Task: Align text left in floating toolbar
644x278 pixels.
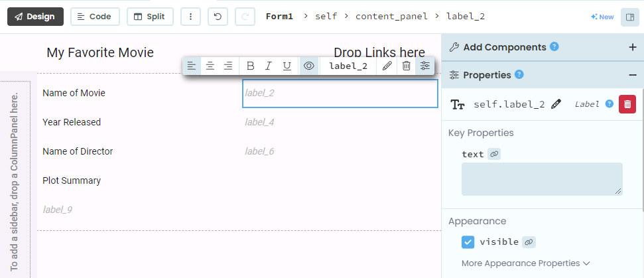Action: 192,66
